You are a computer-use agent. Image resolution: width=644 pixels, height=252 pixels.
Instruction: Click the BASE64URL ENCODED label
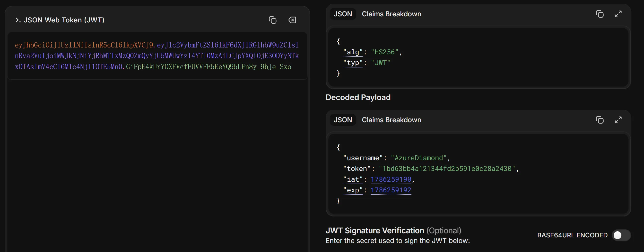coord(572,235)
